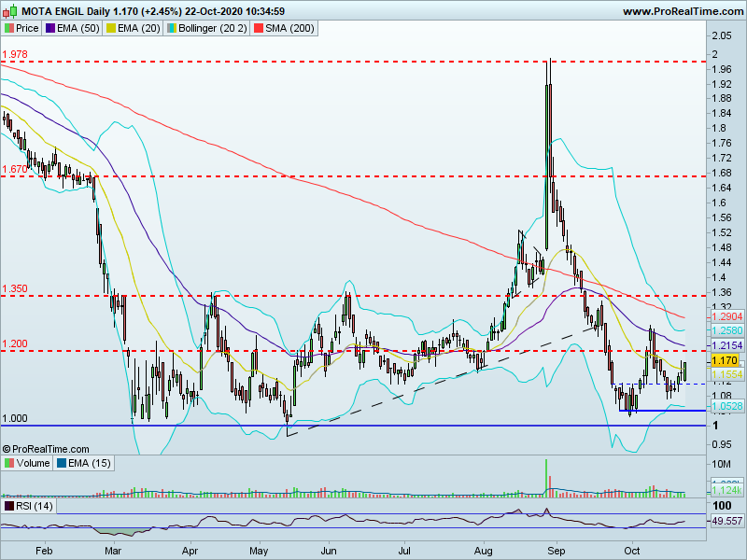The height and width of the screenshot is (560, 747).
Task: Click the red SMA (200) legend swatch
Action: click(259, 29)
